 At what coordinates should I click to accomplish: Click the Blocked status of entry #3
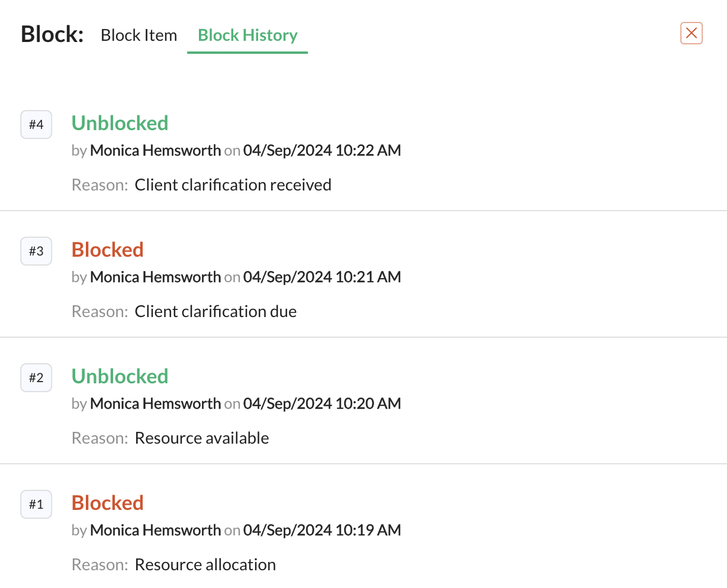point(107,250)
